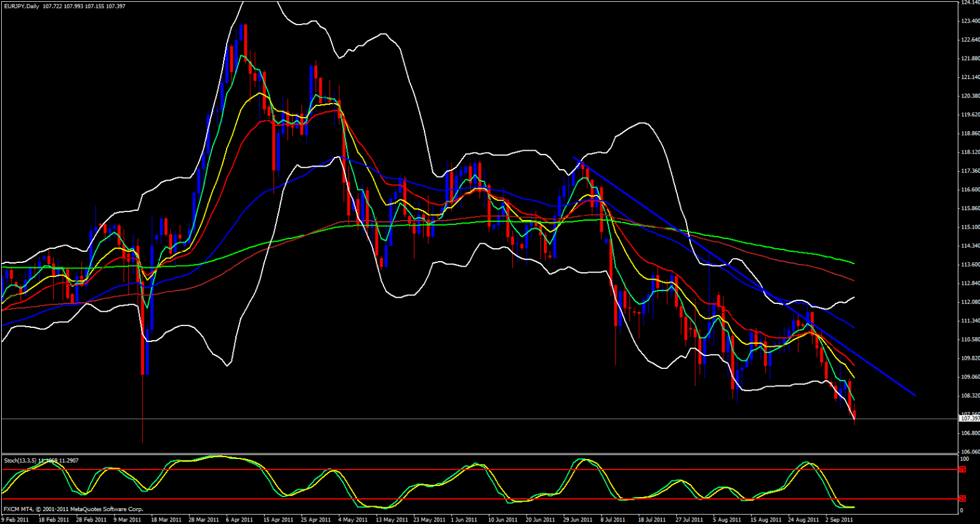Click the 4 May 2011 date label

pos(353,520)
